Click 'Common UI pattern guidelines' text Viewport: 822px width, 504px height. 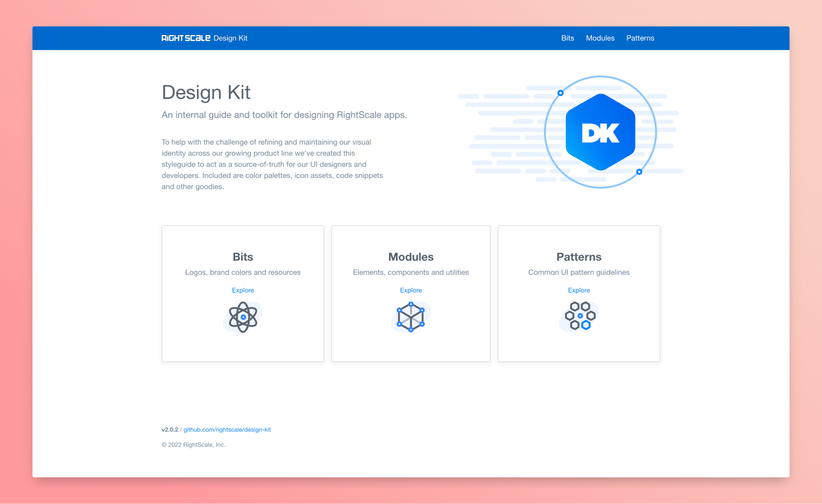click(x=579, y=272)
